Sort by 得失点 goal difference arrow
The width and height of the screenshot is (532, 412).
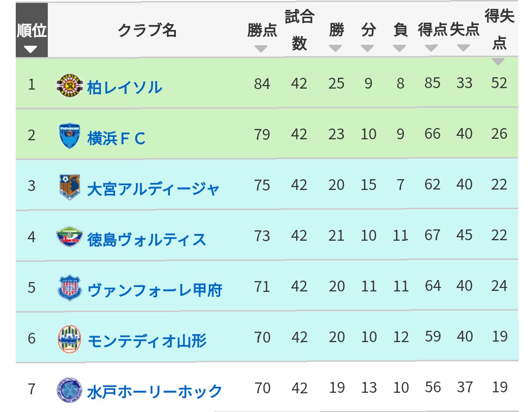498,62
